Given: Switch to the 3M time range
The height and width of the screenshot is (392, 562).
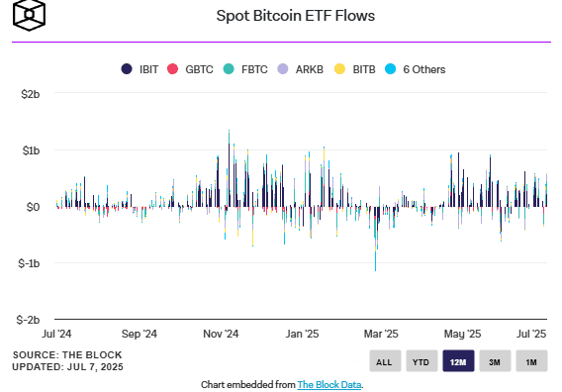Looking at the screenshot, I should tap(495, 361).
